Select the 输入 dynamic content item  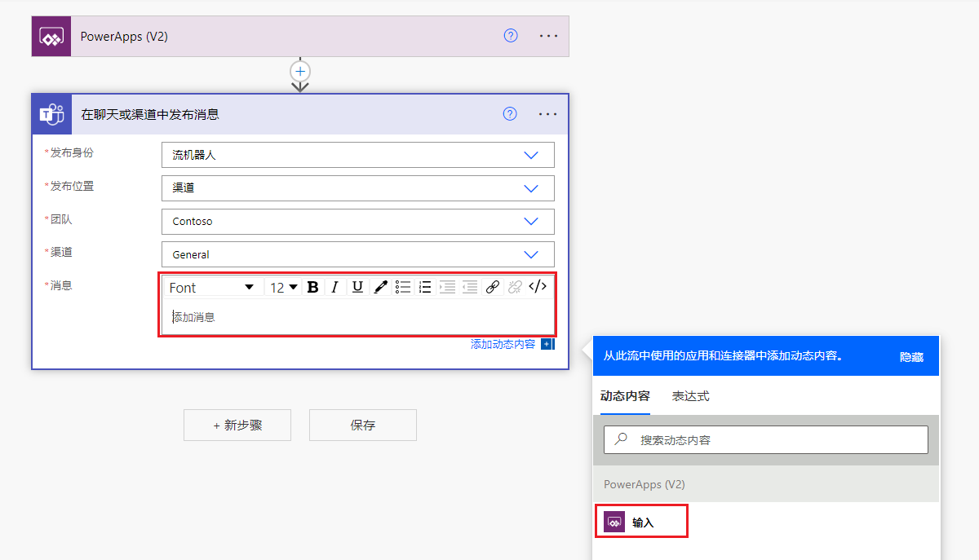point(640,522)
